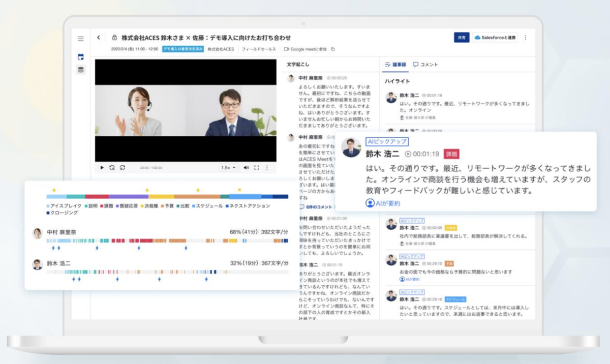
Task: Enter fullscreen video mode
Action: [257, 167]
